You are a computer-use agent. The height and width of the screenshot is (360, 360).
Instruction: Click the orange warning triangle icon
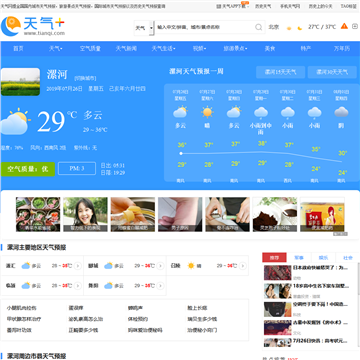point(344,26)
